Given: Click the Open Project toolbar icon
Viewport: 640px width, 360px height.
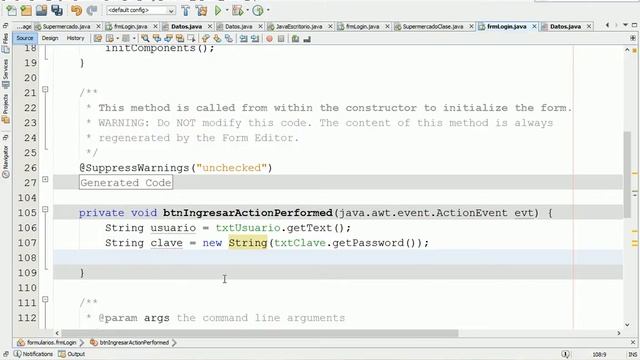Looking at the screenshot, I should pos(41,10).
